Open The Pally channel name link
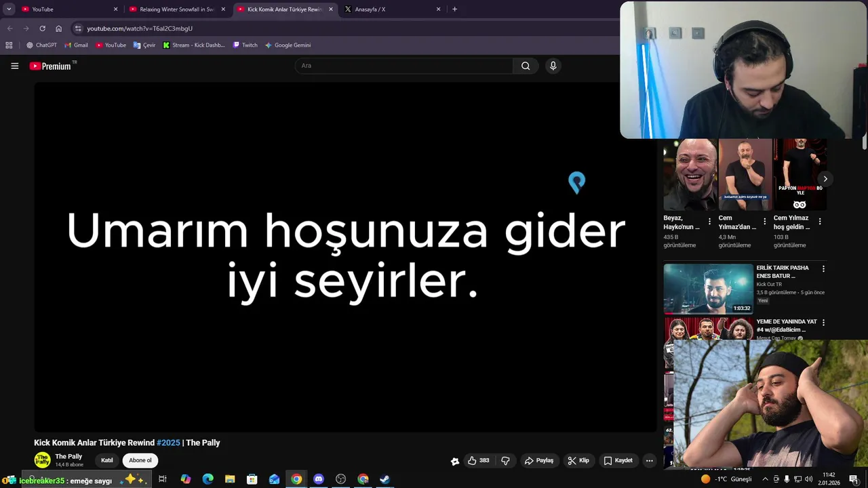 68,456
